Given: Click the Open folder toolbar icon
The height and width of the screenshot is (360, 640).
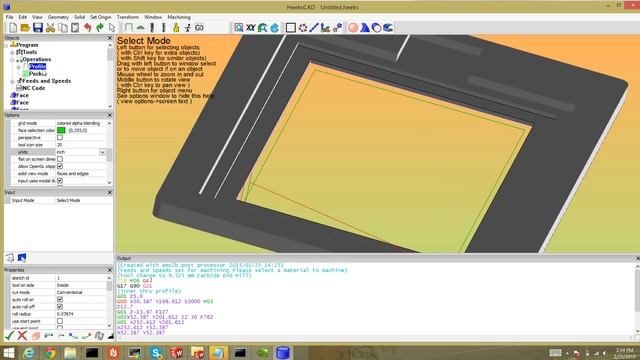Looking at the screenshot, I should [25, 27].
